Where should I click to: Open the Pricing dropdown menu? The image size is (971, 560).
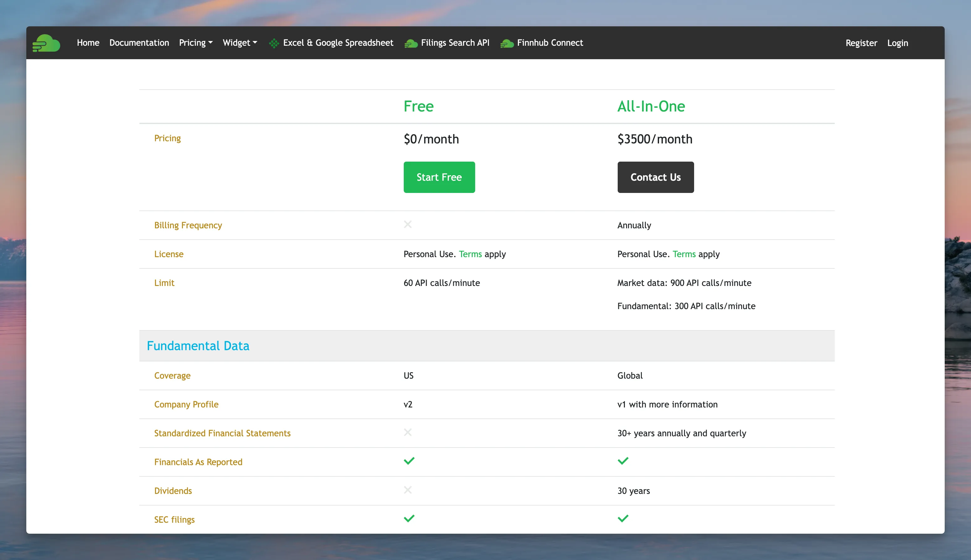coord(196,43)
